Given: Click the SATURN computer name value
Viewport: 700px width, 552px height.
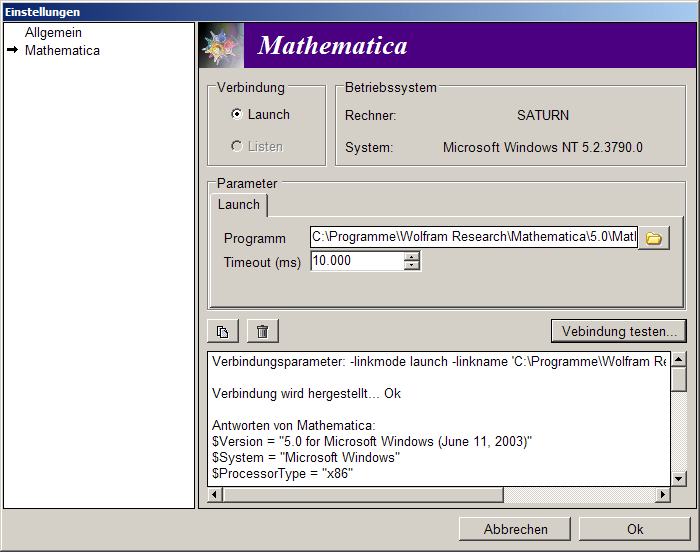Looking at the screenshot, I should pyautogui.click(x=543, y=116).
